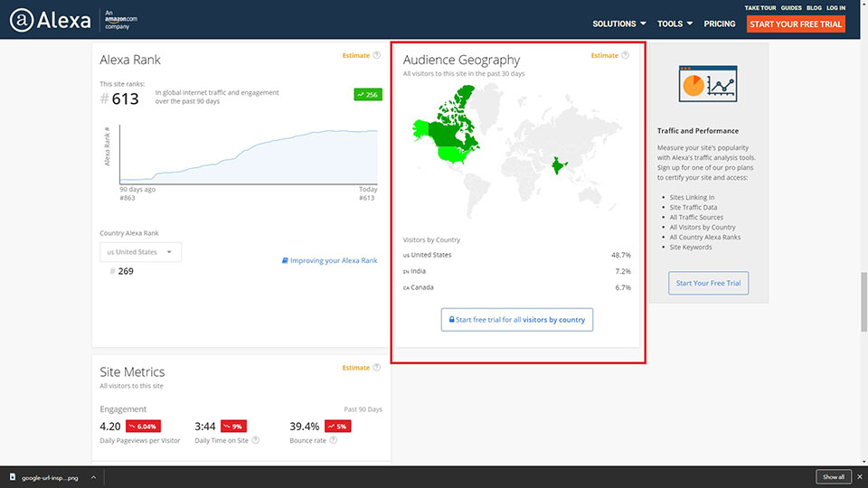The height and width of the screenshot is (488, 868).
Task: Expand the Solutions menu
Action: [x=618, y=23]
